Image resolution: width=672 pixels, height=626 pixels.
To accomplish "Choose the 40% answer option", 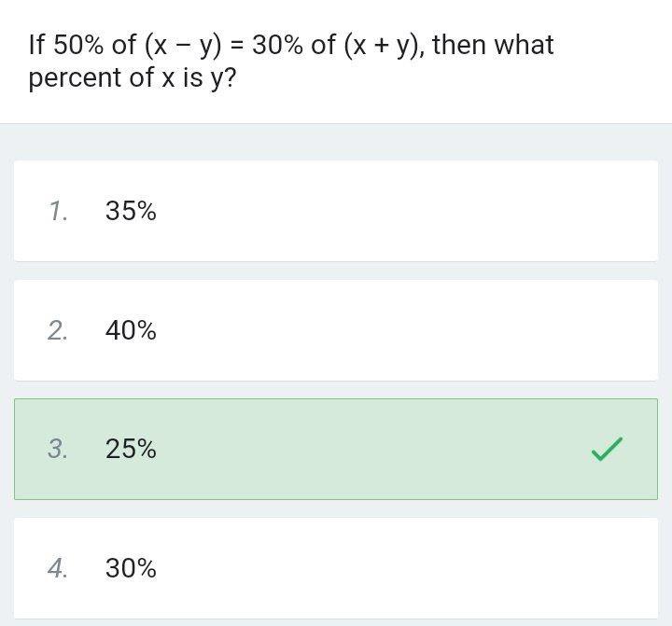I will click(x=335, y=330).
